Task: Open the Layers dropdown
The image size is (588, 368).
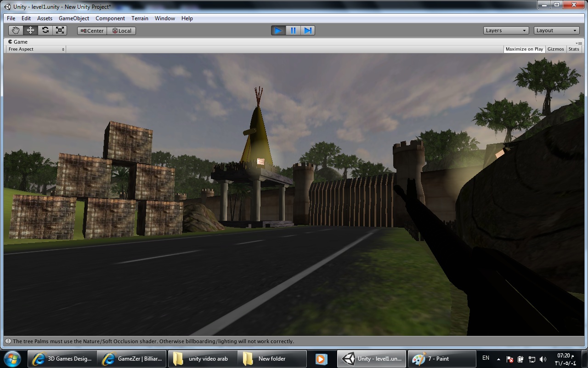Action: [x=506, y=30]
